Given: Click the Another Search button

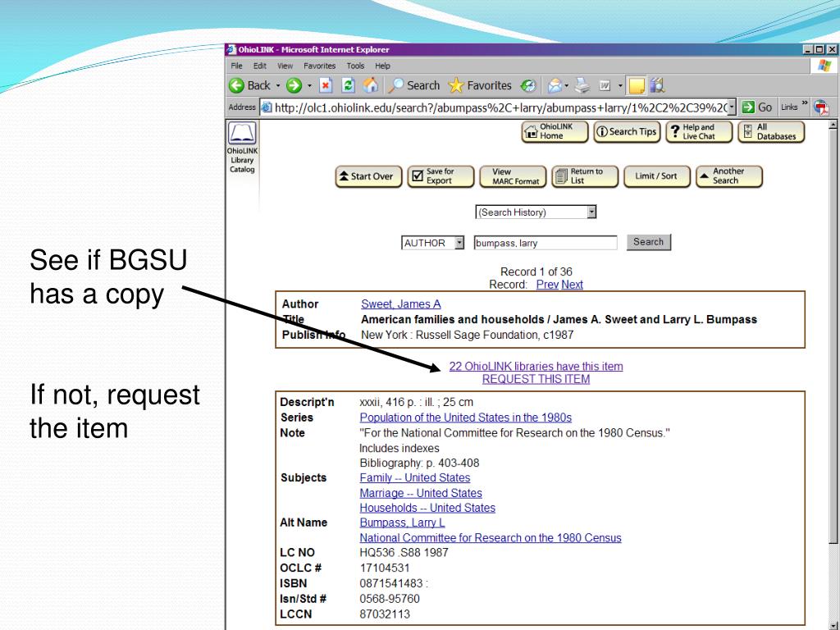Looking at the screenshot, I should click(x=728, y=176).
